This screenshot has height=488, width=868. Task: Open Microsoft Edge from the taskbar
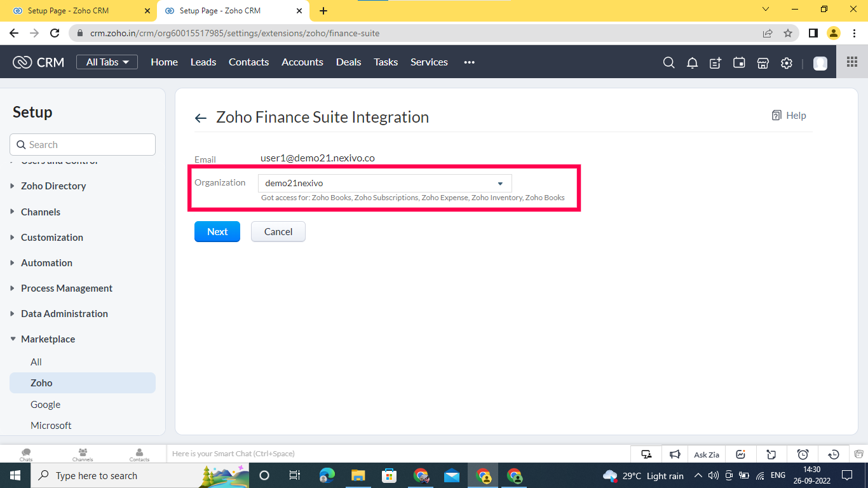point(327,475)
